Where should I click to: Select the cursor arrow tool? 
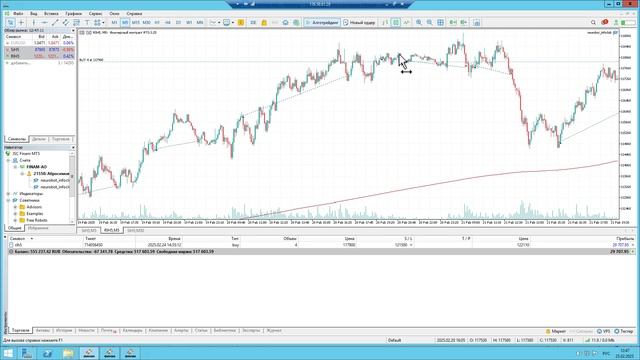click(11, 22)
